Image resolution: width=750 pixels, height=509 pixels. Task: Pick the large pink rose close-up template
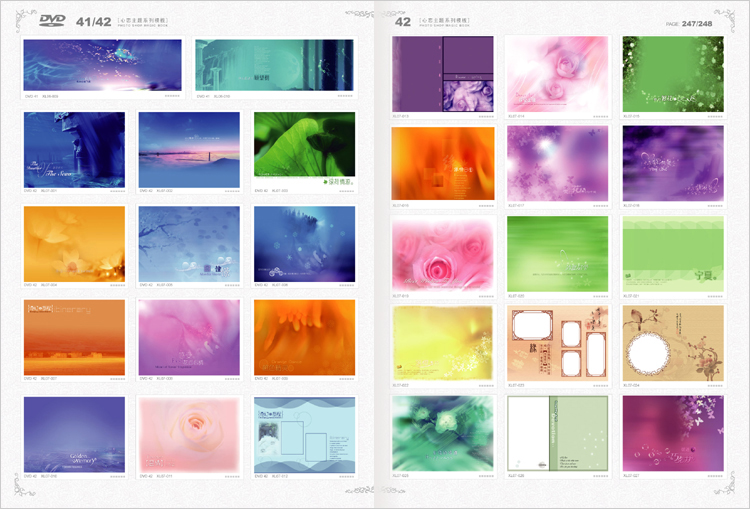(x=443, y=254)
